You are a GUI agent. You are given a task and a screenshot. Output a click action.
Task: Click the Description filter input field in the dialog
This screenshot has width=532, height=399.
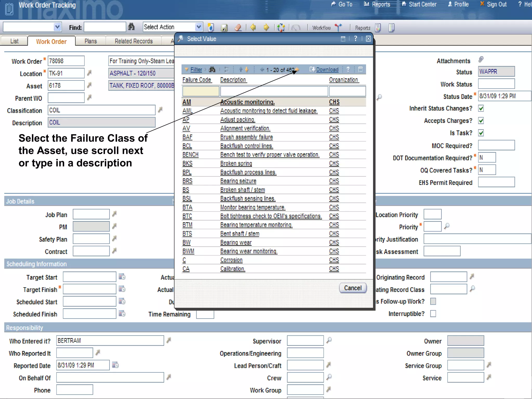[274, 91]
